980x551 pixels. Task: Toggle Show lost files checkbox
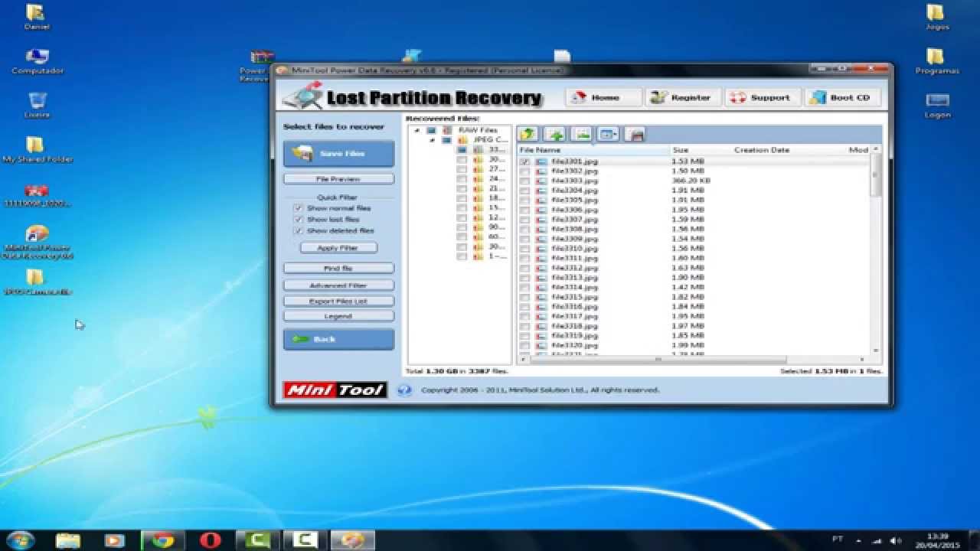(x=299, y=219)
